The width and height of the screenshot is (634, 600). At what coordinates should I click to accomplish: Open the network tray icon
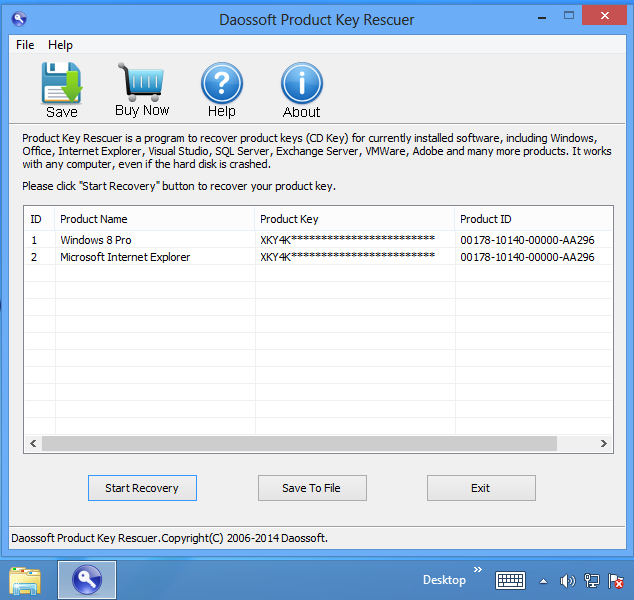point(592,581)
